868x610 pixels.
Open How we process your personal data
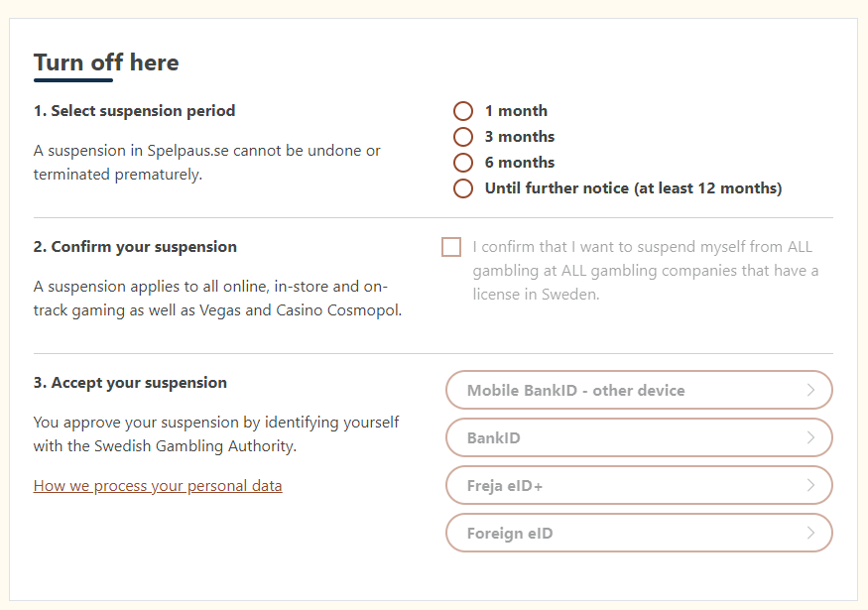click(x=158, y=486)
